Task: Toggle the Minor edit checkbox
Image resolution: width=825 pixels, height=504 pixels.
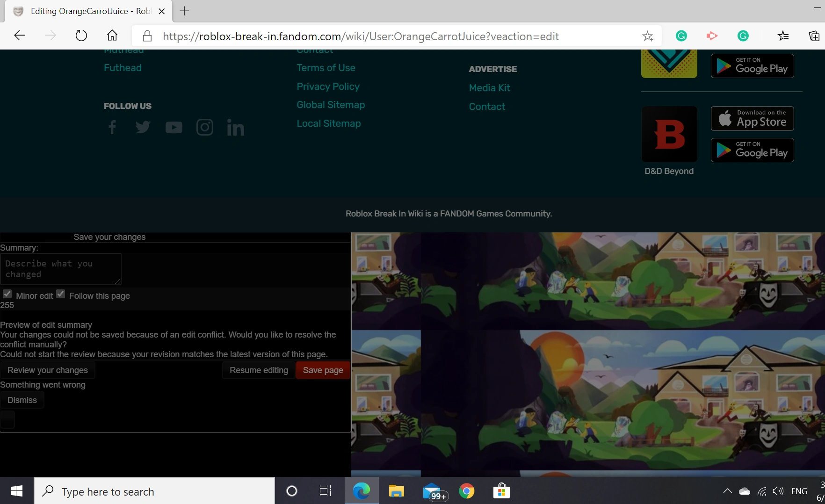Action: (7, 294)
